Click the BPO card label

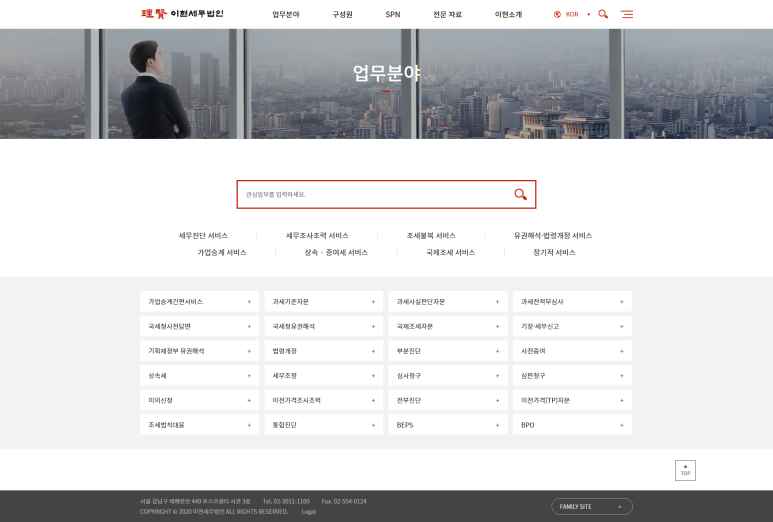527,425
